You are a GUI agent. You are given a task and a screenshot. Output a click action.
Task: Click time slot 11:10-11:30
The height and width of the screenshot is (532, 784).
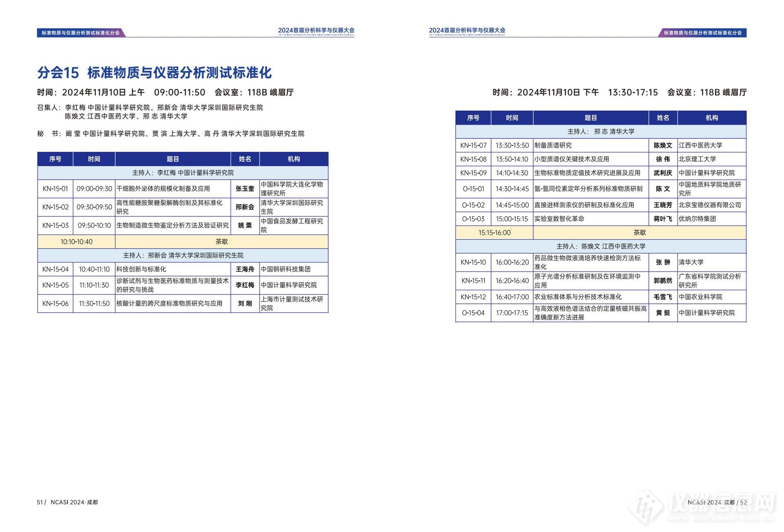[94, 285]
